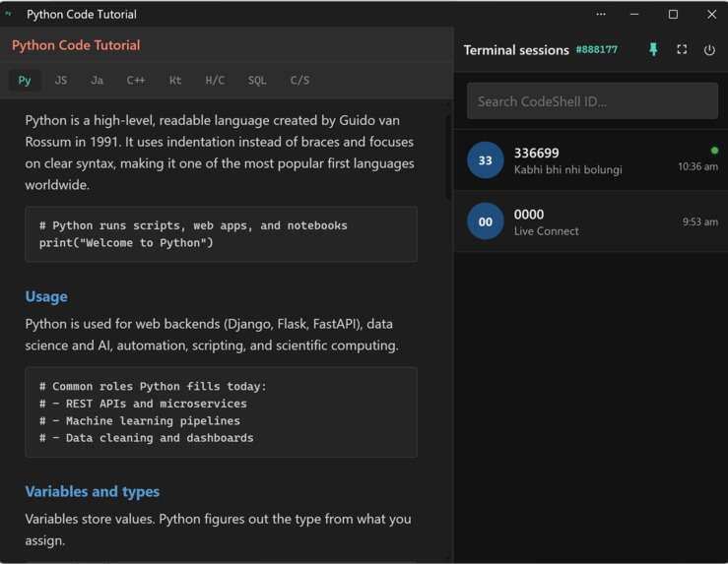This screenshot has height=564, width=728.
Task: Open the SQL tab
Action: (257, 81)
